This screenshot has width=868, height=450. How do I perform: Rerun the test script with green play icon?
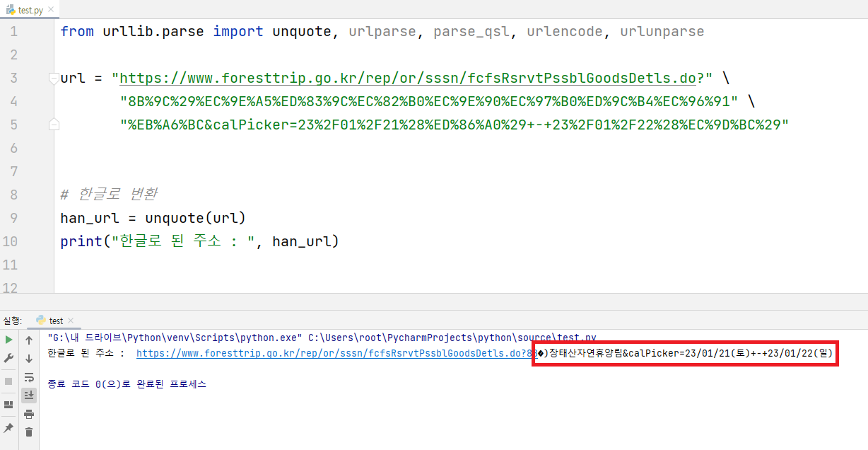pyautogui.click(x=8, y=340)
